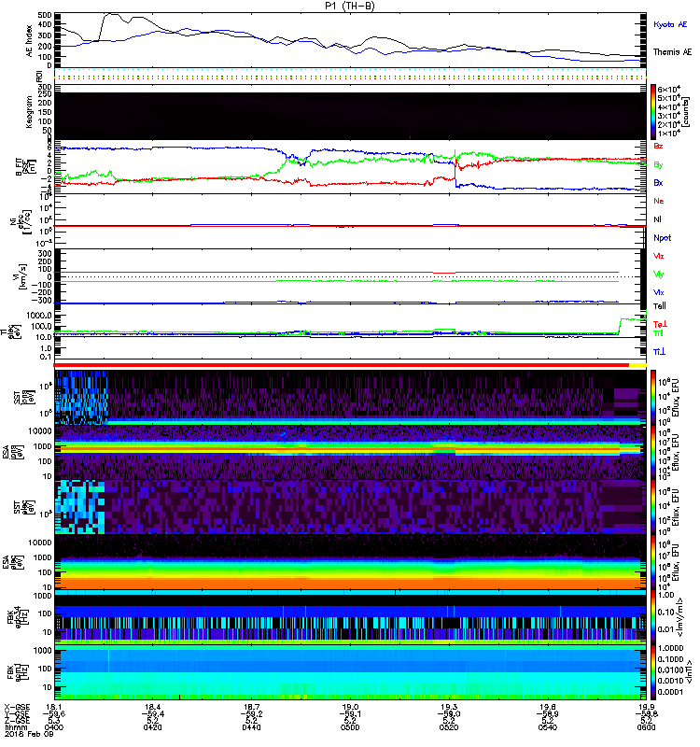This screenshot has height=747, width=700.
Task: Click the "[counts]" color bar label
Action: tap(686, 113)
